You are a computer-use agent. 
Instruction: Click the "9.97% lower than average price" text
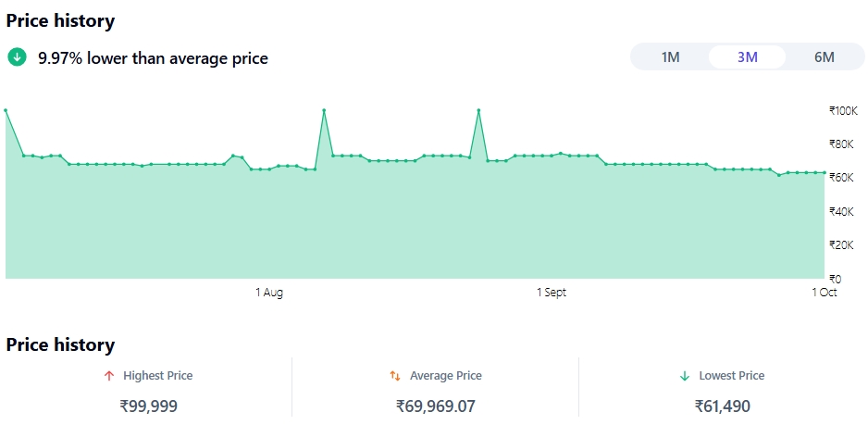[x=153, y=58]
